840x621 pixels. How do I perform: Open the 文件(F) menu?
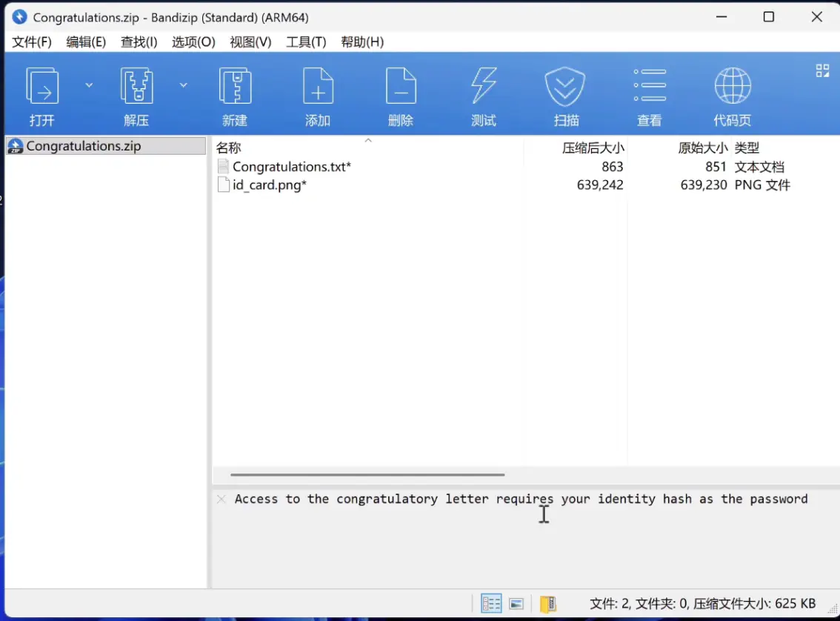pos(32,42)
